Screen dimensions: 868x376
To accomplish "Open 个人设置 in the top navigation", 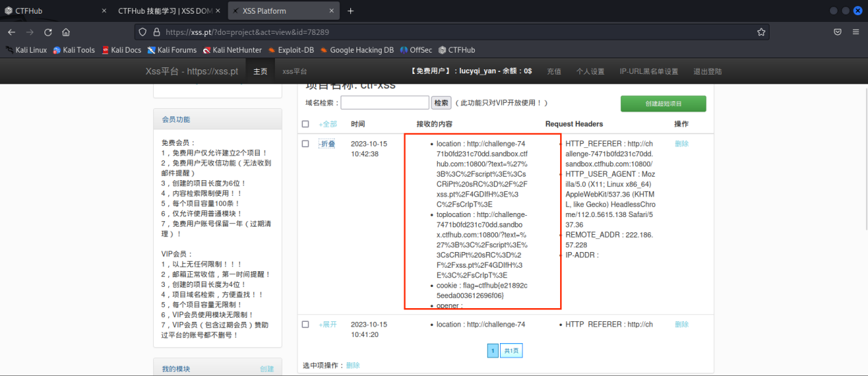I will coord(590,71).
